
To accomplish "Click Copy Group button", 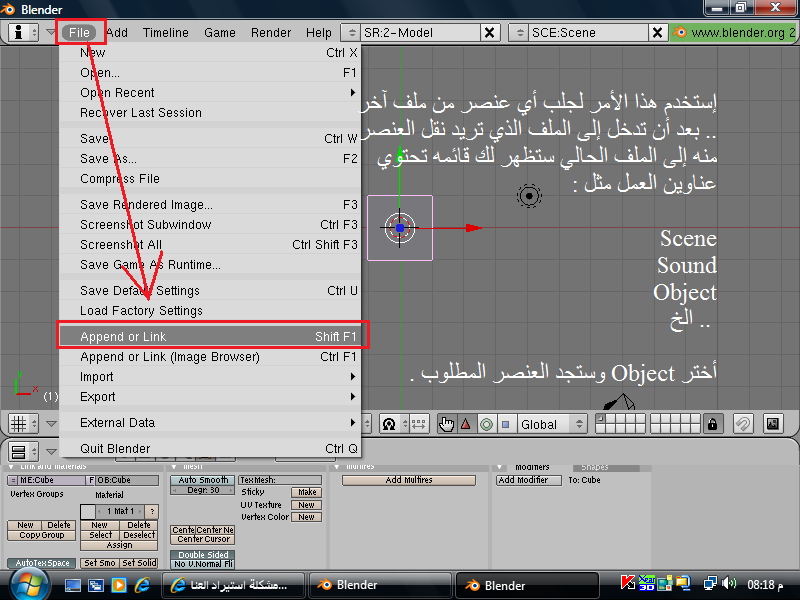I will pyautogui.click(x=42, y=535).
